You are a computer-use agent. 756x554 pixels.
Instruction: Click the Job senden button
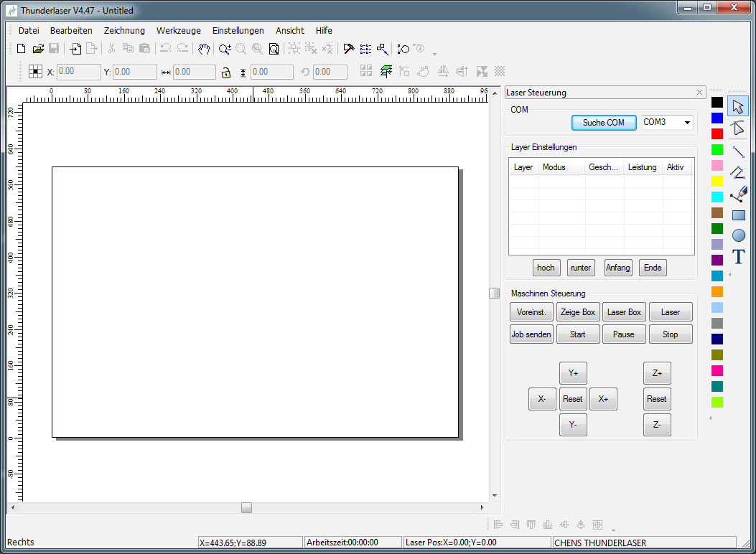coord(531,334)
